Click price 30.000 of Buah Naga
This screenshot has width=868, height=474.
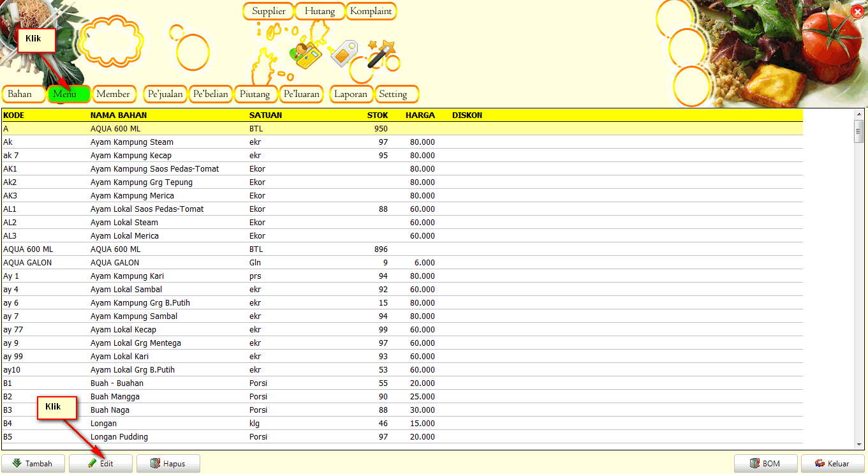click(x=422, y=410)
